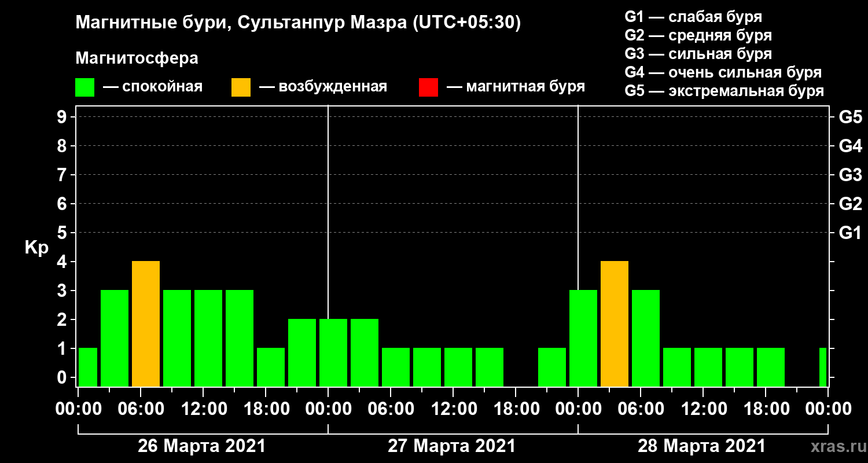The height and width of the screenshot is (463, 868).
Task: Click the first green Kp 1 bar at 00:00
Action: 88,368
